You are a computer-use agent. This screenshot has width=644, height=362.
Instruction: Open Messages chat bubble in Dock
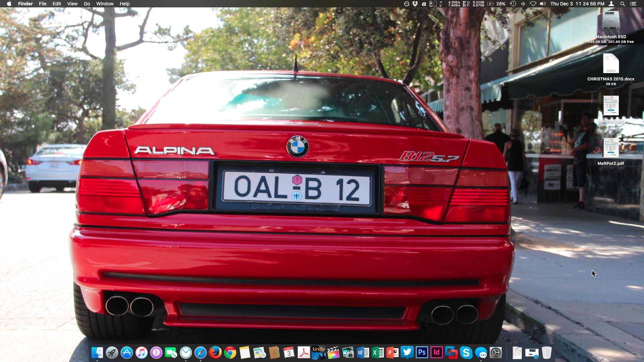coord(481,353)
